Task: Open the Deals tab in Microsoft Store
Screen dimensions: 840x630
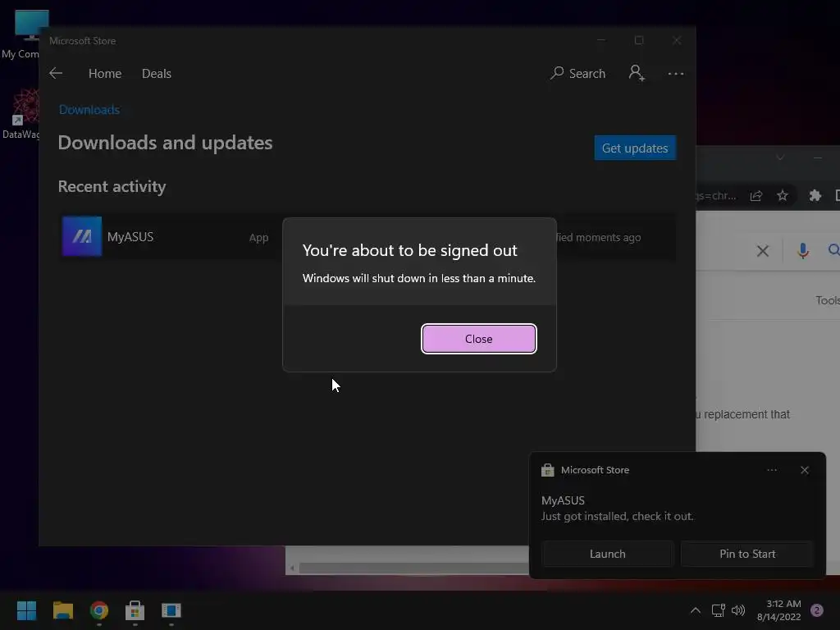Action: [x=157, y=73]
